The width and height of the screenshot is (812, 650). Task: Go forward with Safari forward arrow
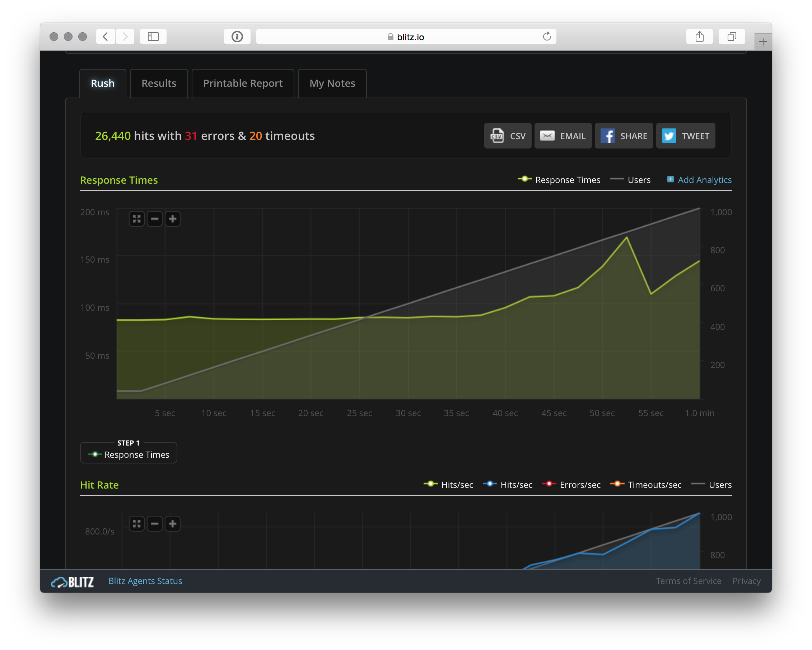125,37
